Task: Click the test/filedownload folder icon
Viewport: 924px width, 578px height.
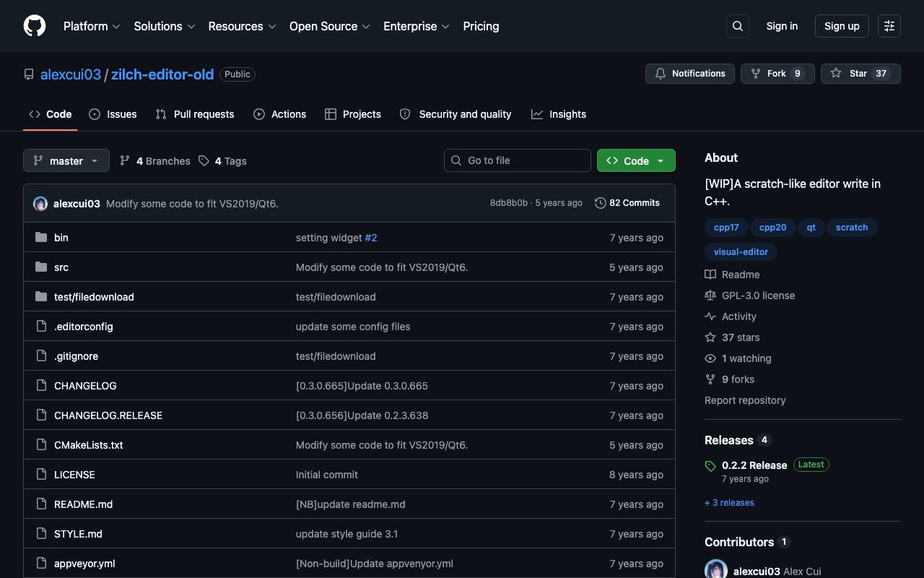Action: 41,297
